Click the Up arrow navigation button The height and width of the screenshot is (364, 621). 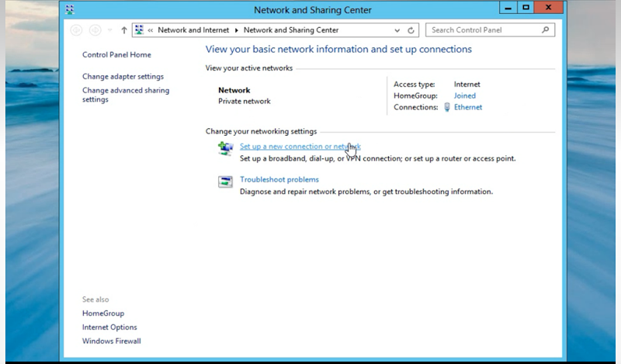pyautogui.click(x=124, y=30)
